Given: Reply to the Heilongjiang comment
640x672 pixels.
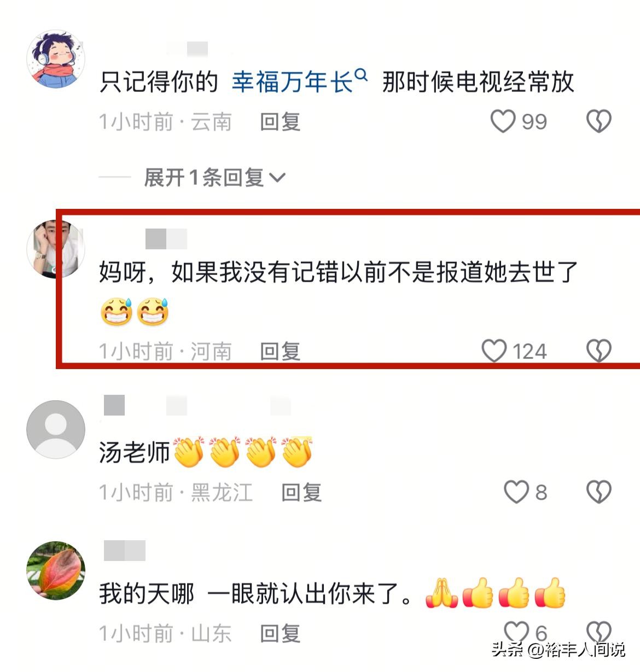Looking at the screenshot, I should tap(301, 492).
